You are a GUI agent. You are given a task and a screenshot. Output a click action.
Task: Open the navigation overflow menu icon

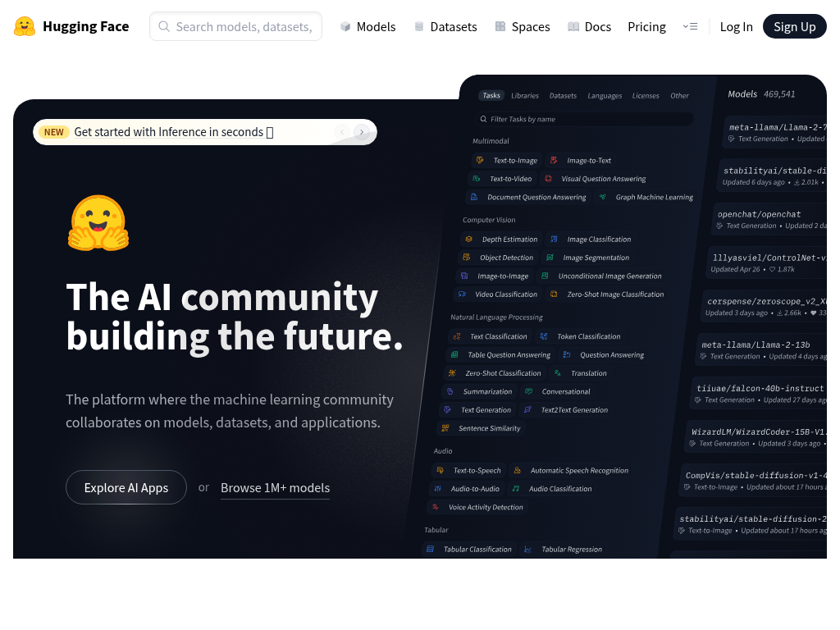coord(690,26)
